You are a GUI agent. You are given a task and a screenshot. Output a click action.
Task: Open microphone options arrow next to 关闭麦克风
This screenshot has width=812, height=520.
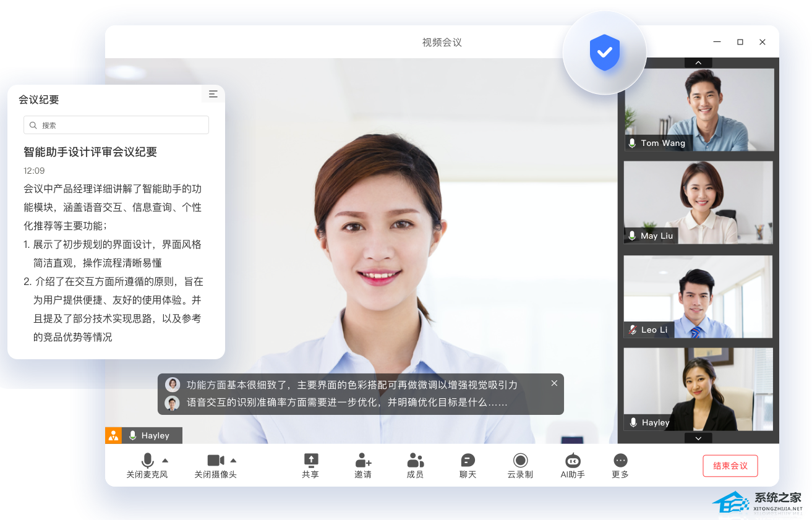pos(165,460)
